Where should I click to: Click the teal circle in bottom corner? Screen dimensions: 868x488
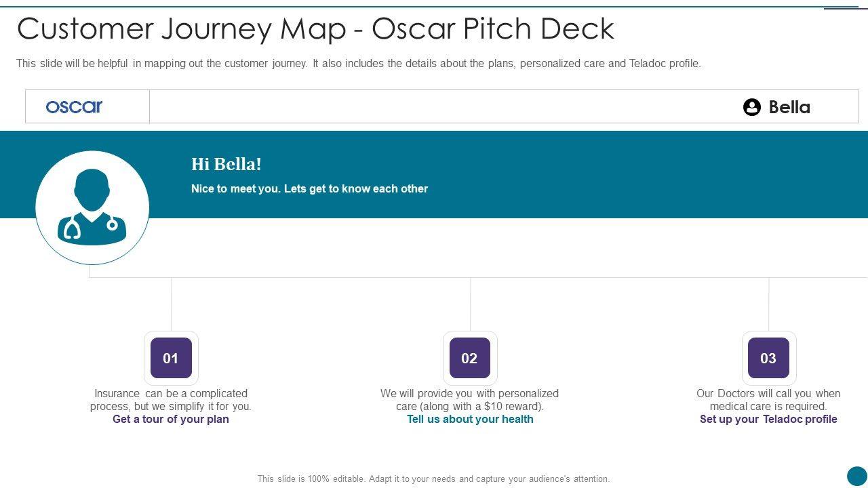pos(856,476)
